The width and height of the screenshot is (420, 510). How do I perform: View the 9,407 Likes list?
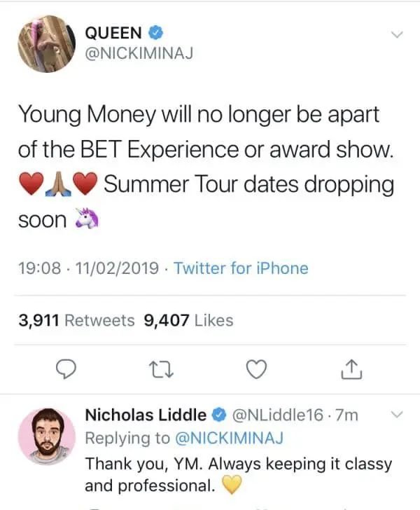click(x=188, y=320)
